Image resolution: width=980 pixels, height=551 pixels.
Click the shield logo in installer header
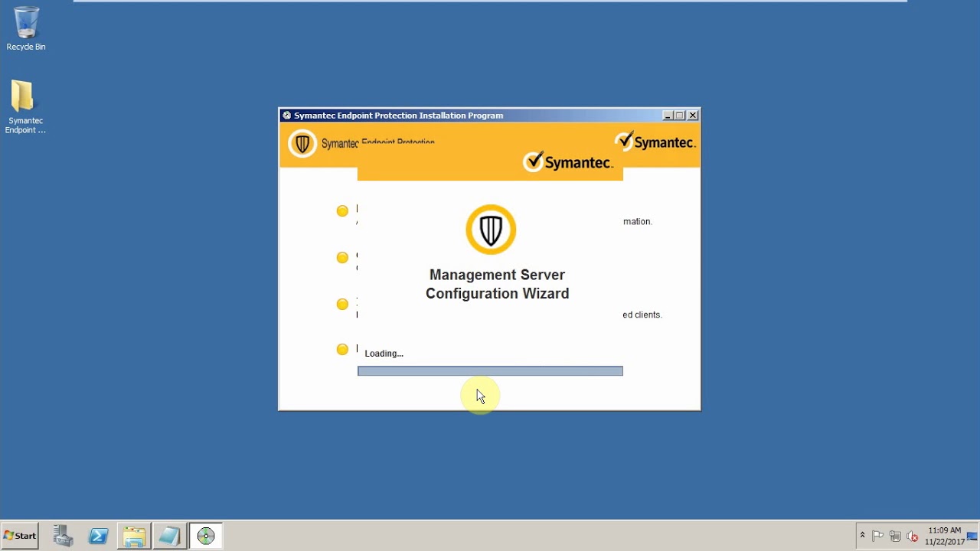302,143
